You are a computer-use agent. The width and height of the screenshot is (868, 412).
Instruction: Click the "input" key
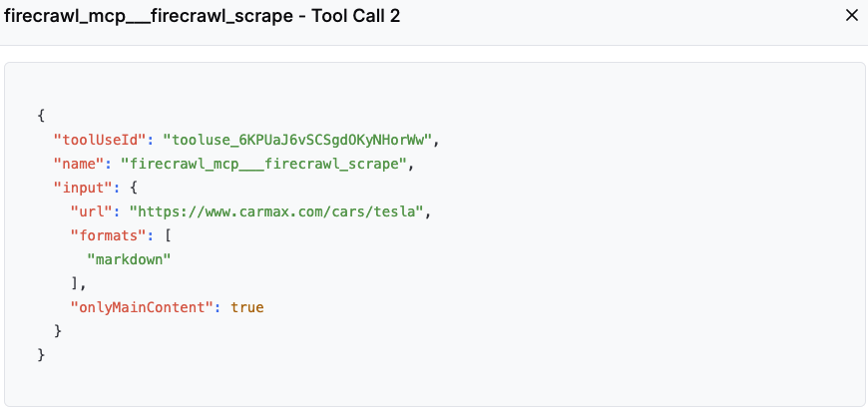click(83, 188)
